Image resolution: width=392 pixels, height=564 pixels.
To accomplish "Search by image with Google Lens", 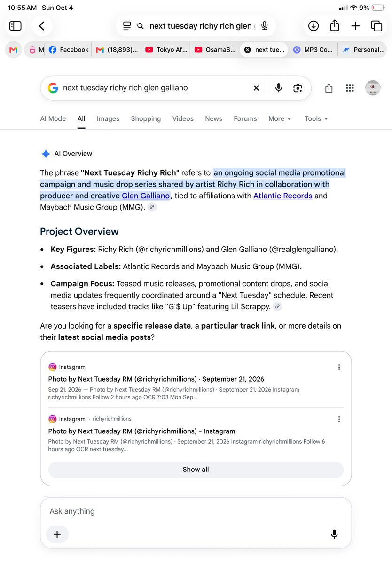I will (x=298, y=88).
